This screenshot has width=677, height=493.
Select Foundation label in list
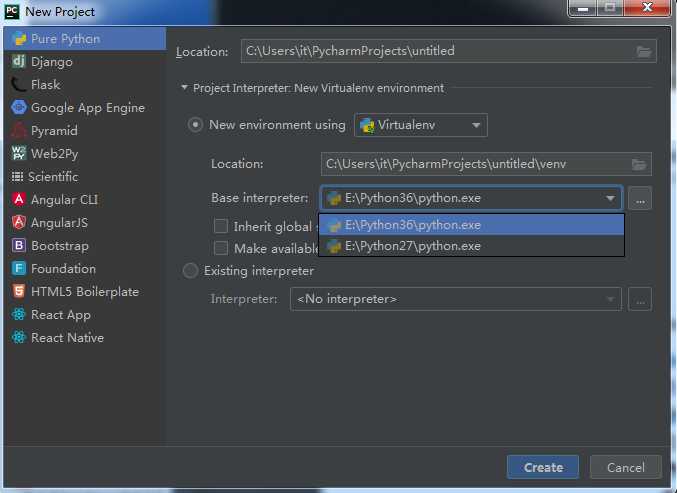pos(63,268)
